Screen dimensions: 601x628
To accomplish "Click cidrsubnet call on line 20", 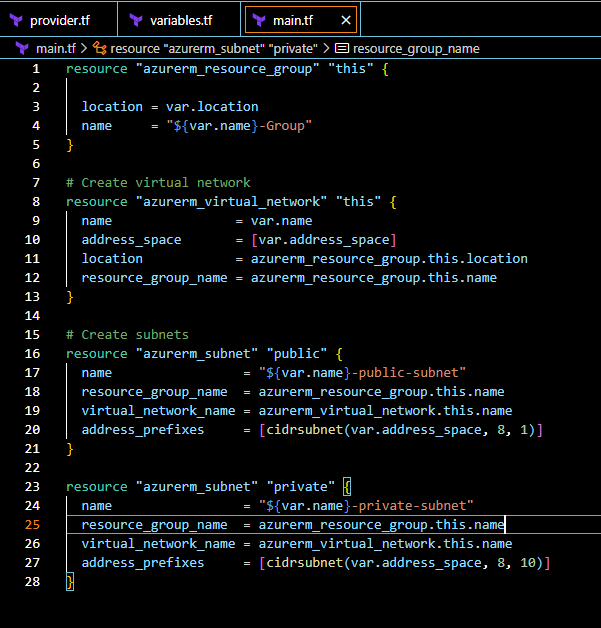I will click(x=401, y=430).
